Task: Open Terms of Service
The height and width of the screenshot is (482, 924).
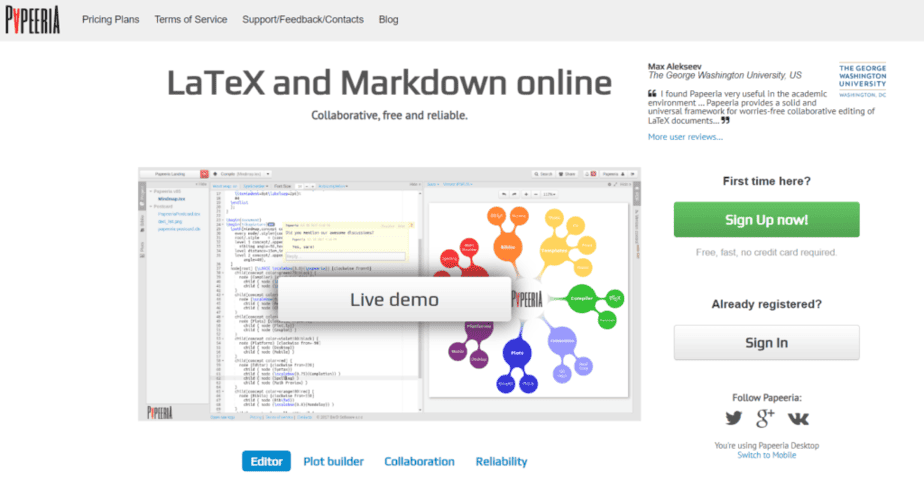Action: tap(190, 19)
